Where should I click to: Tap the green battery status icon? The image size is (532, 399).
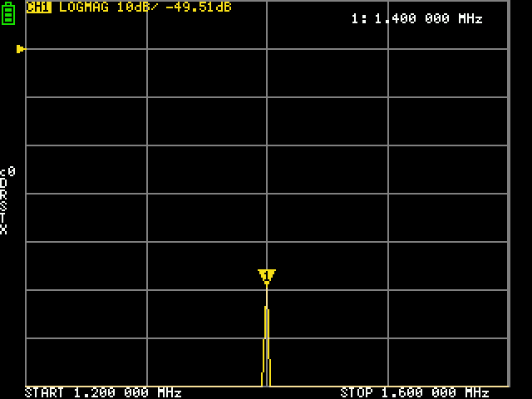click(8, 12)
